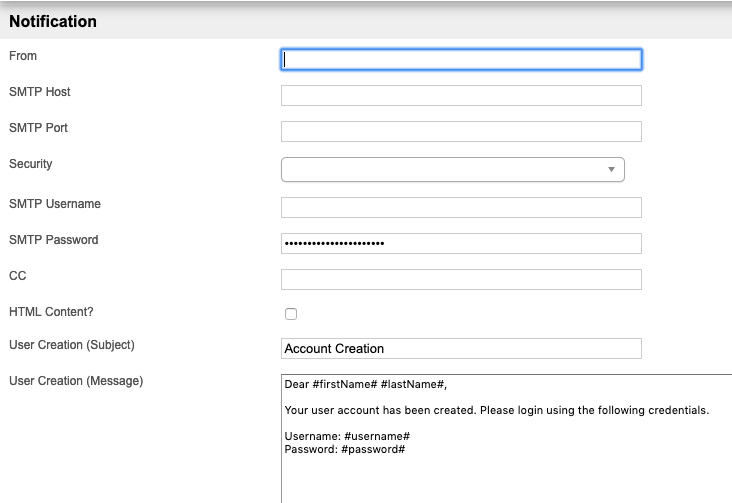Click the "User Creation (Subject)" label
Image resolution: width=732 pixels, height=503 pixels.
(x=71, y=345)
